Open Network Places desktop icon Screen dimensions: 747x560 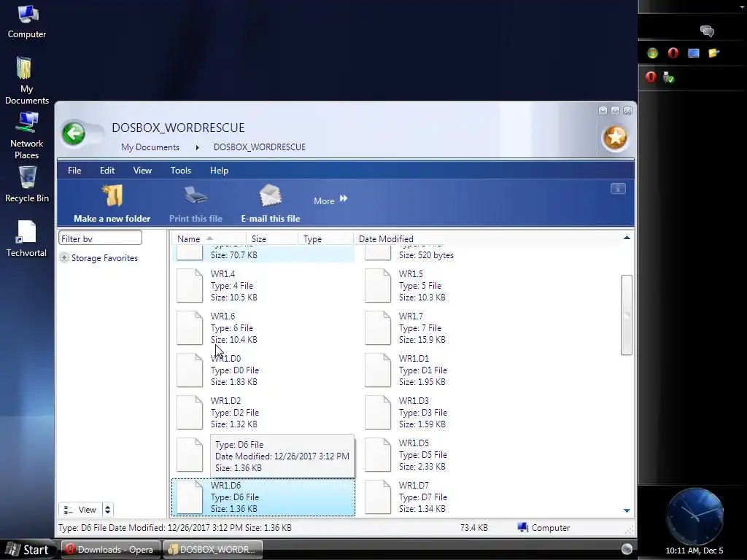pos(27,135)
